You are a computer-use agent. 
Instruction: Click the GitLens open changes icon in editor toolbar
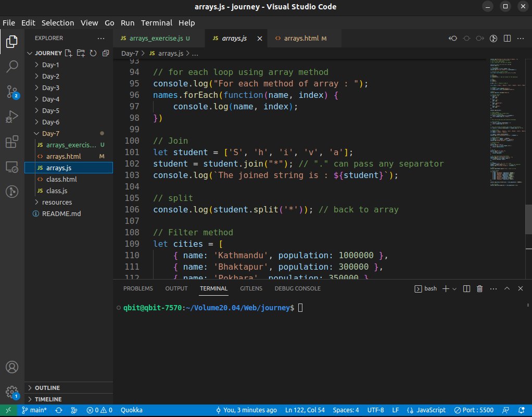point(452,39)
